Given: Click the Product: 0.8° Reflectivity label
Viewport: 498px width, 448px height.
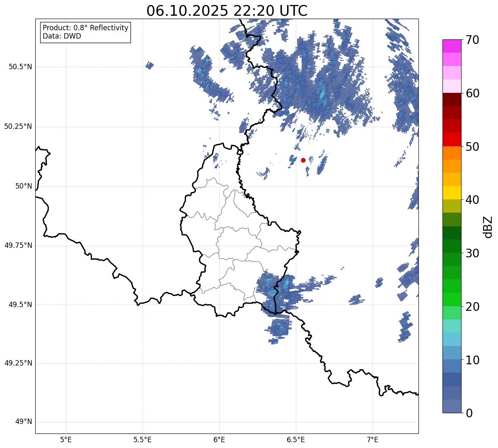Looking at the screenshot, I should (86, 28).
